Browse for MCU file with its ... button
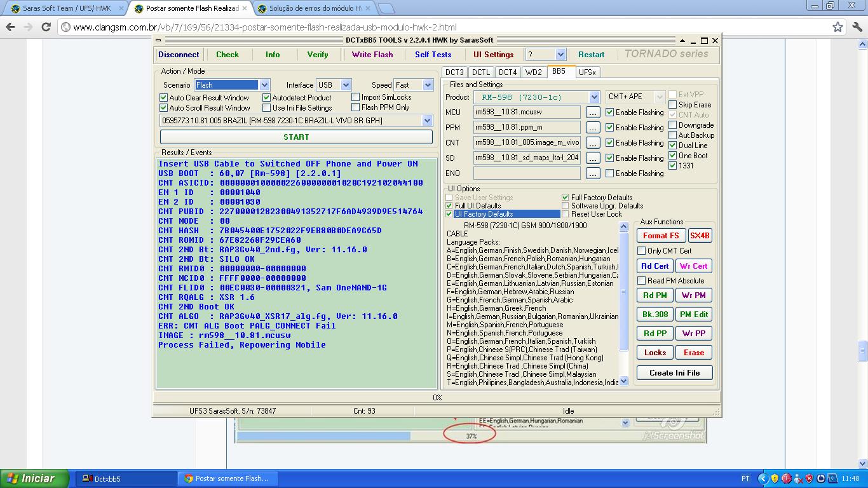868x488 pixels. tap(592, 112)
